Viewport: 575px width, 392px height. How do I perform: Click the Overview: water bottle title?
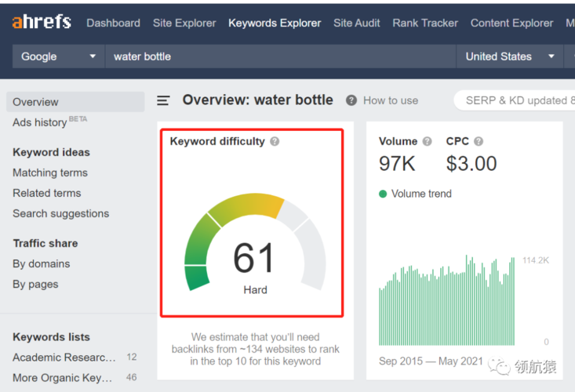[258, 100]
